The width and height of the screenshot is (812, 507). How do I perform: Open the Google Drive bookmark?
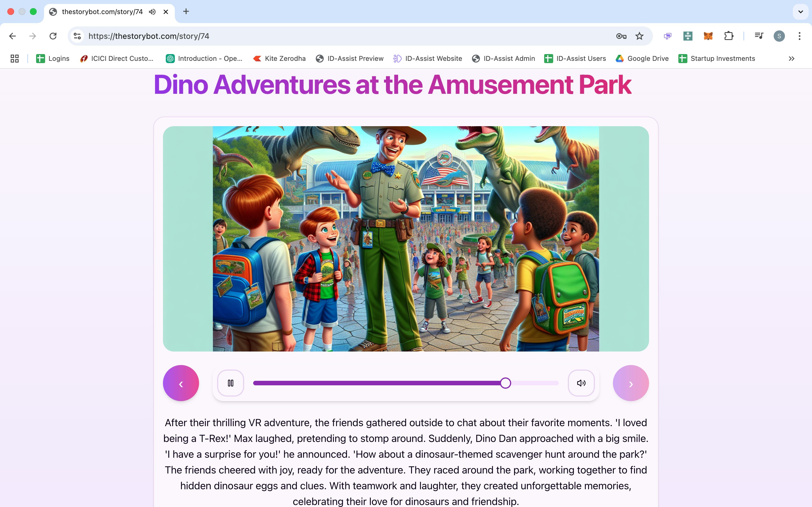[642, 59]
